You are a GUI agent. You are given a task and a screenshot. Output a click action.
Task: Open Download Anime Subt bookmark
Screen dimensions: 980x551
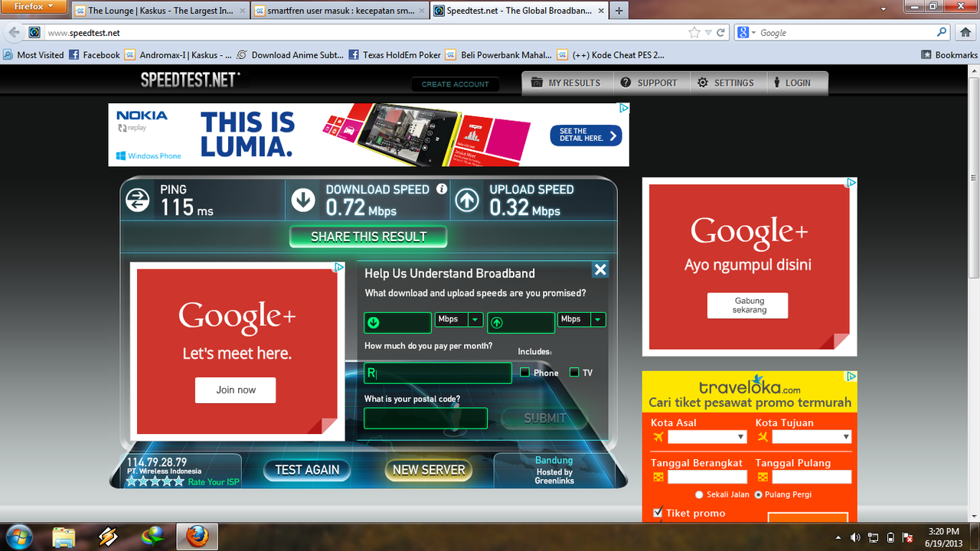pyautogui.click(x=290, y=55)
